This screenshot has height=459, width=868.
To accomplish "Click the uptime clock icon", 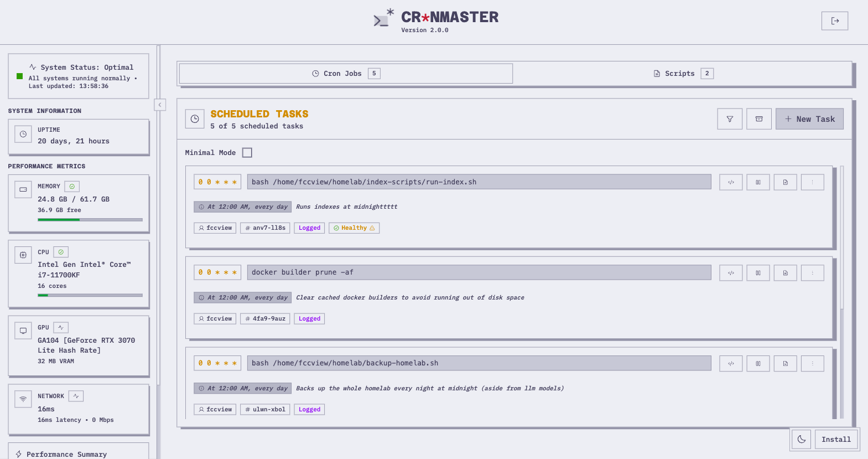I will click(x=23, y=134).
